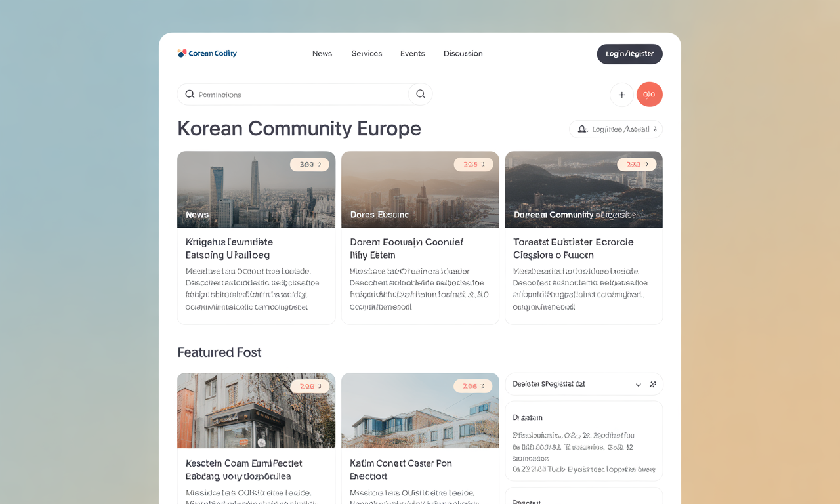Screen dimensions: 840x504
Task: Open the storefront featured post image
Action: click(256, 411)
